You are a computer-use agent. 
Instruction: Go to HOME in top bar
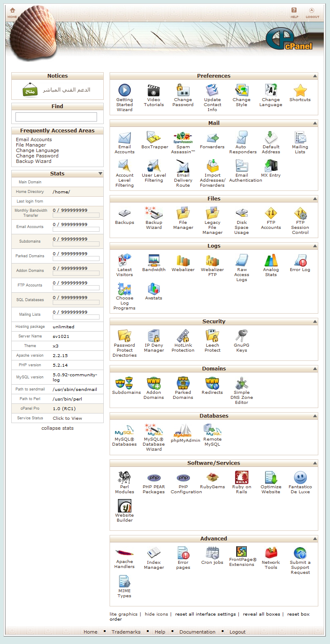coord(12,13)
